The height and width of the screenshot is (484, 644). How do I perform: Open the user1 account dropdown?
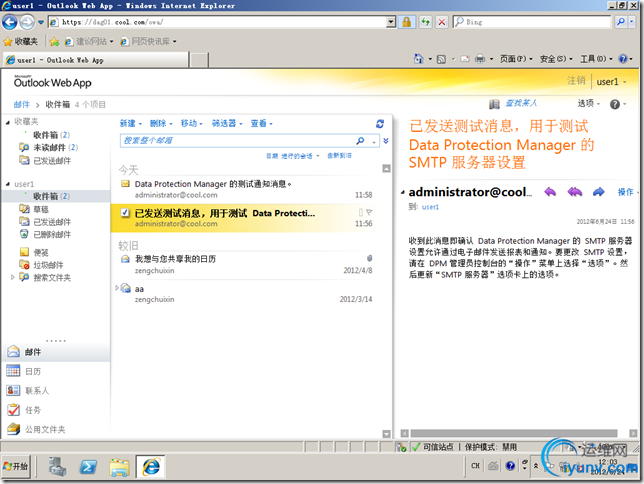coord(611,82)
